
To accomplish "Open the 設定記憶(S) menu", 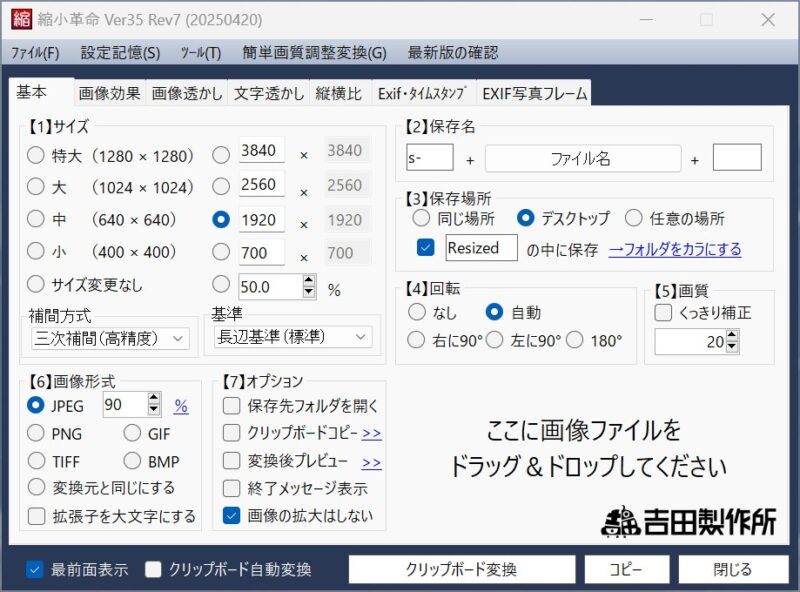I will click(x=120, y=53).
